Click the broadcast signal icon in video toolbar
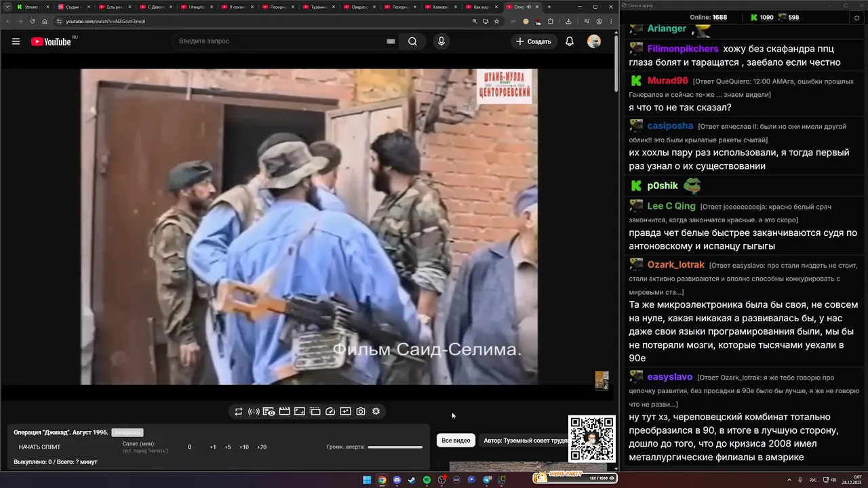Image resolution: width=868 pixels, height=488 pixels. [254, 411]
